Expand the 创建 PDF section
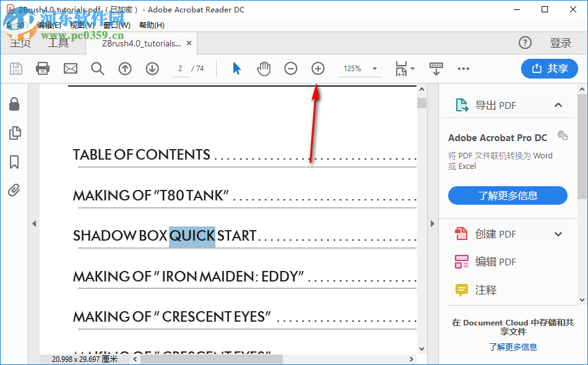This screenshot has height=365, width=588. pyautogui.click(x=558, y=234)
